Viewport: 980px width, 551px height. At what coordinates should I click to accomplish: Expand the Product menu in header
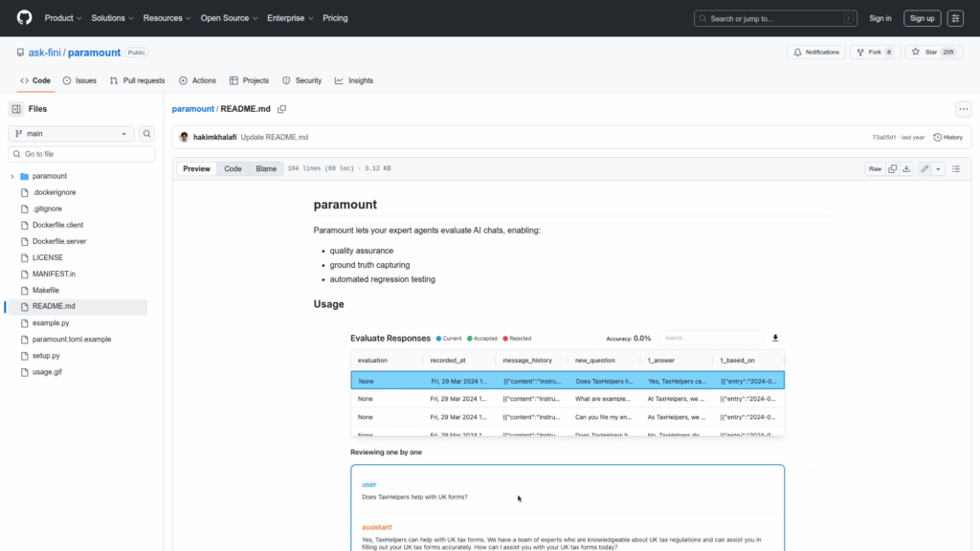[x=63, y=18]
